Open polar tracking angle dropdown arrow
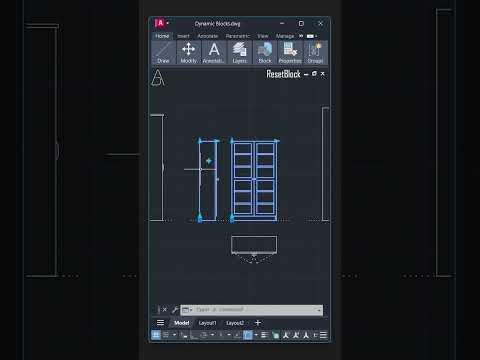Viewport: 480px width, 360px height. click(x=212, y=335)
